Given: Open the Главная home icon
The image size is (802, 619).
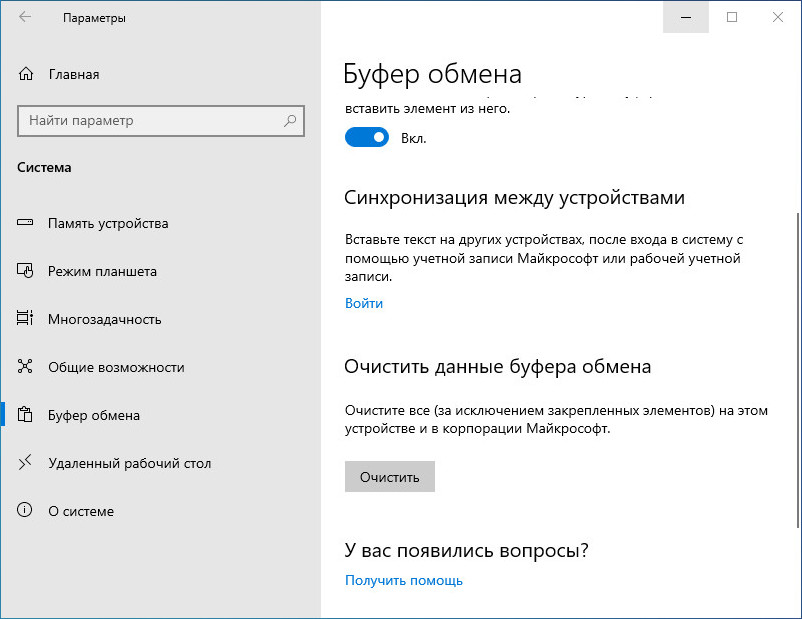Looking at the screenshot, I should pos(26,74).
